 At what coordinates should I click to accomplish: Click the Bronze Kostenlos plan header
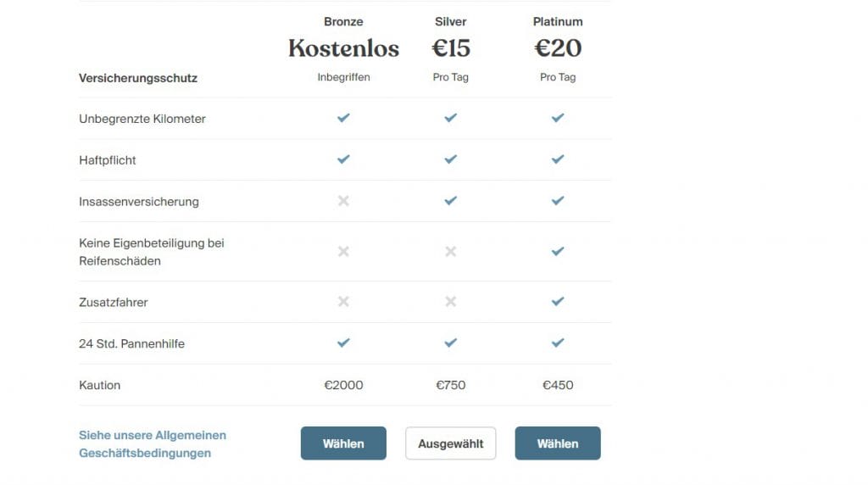[343, 48]
